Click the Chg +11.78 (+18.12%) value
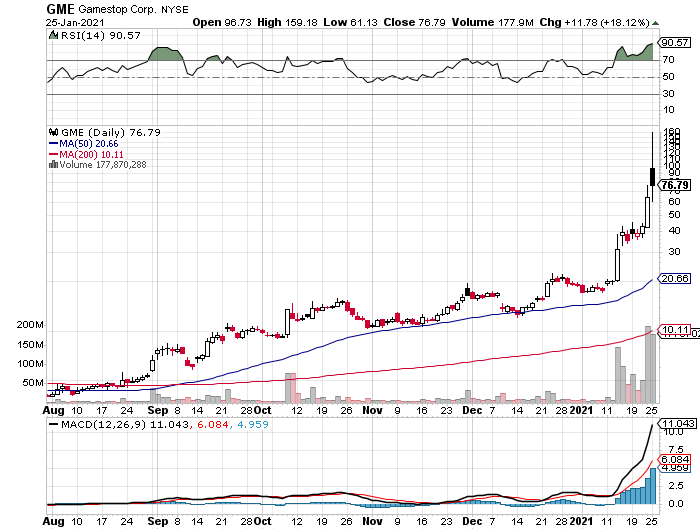 [x=594, y=22]
